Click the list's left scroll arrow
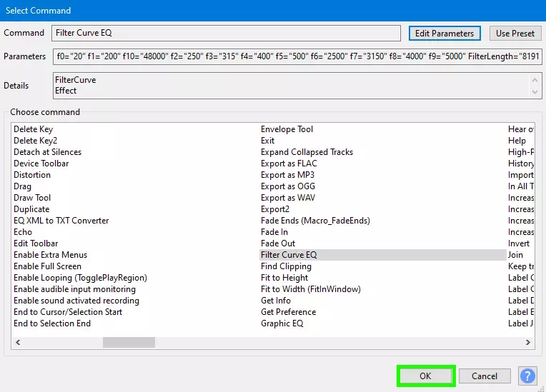This screenshot has height=392, width=546. click(x=18, y=342)
